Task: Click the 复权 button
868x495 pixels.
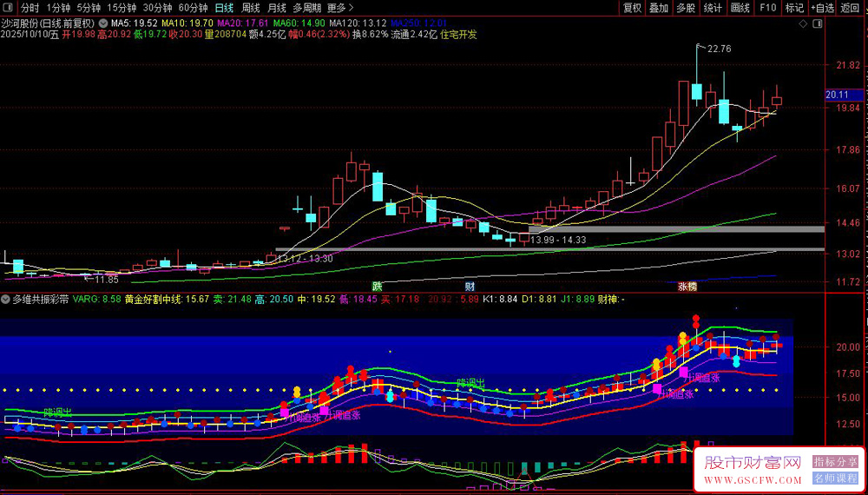Action: pos(633,8)
